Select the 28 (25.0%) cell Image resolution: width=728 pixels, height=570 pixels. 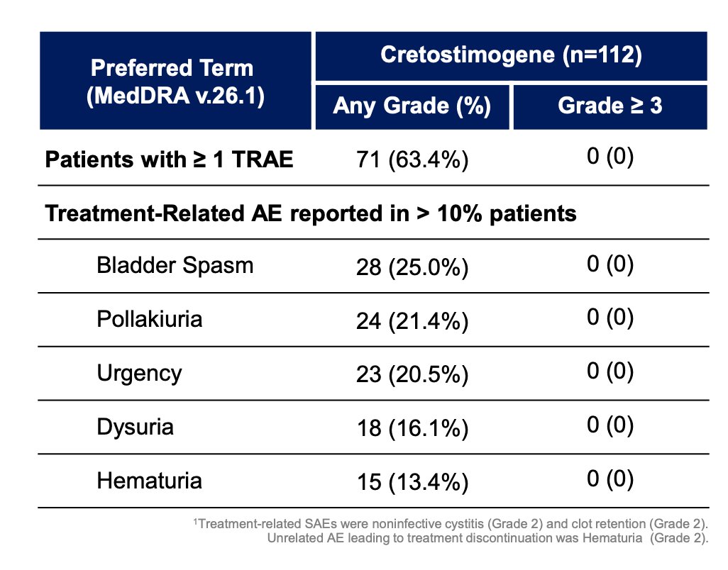point(412,267)
